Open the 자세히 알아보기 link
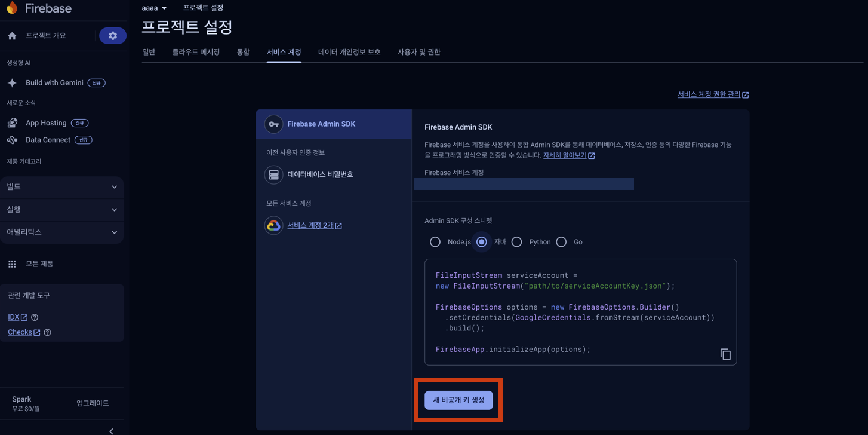This screenshot has height=435, width=868. [565, 155]
